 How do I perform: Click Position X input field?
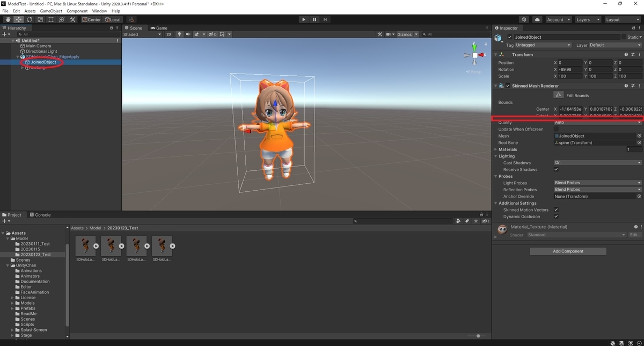coord(570,63)
